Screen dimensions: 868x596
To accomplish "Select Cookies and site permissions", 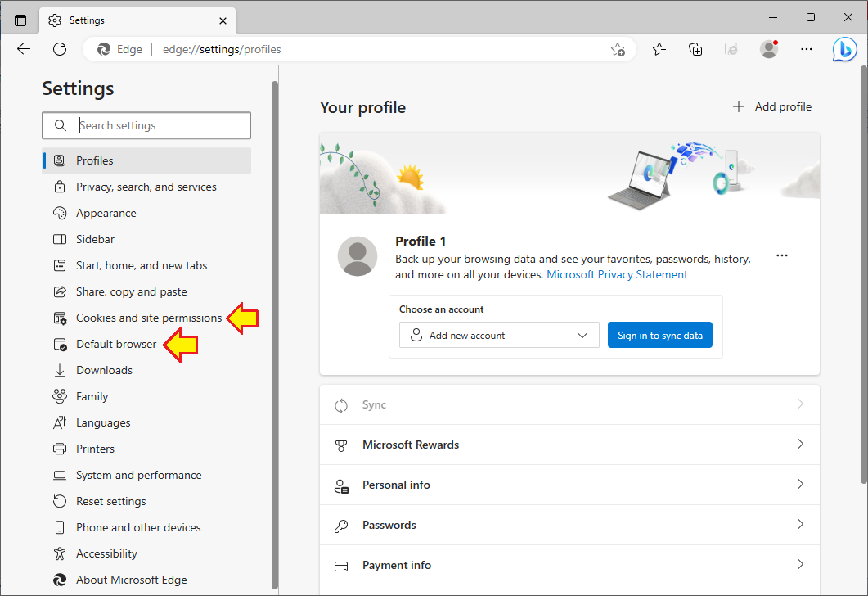I will click(x=146, y=318).
